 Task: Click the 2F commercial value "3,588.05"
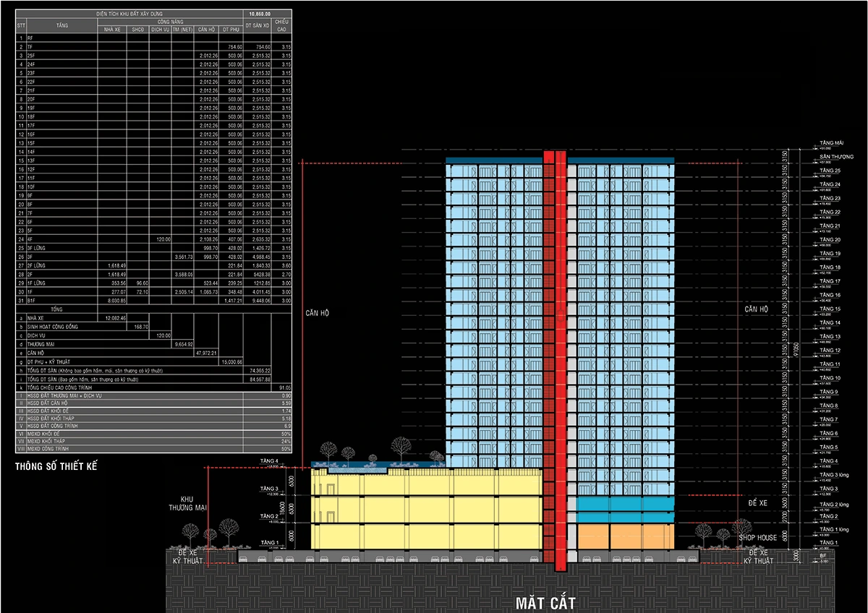click(182, 273)
